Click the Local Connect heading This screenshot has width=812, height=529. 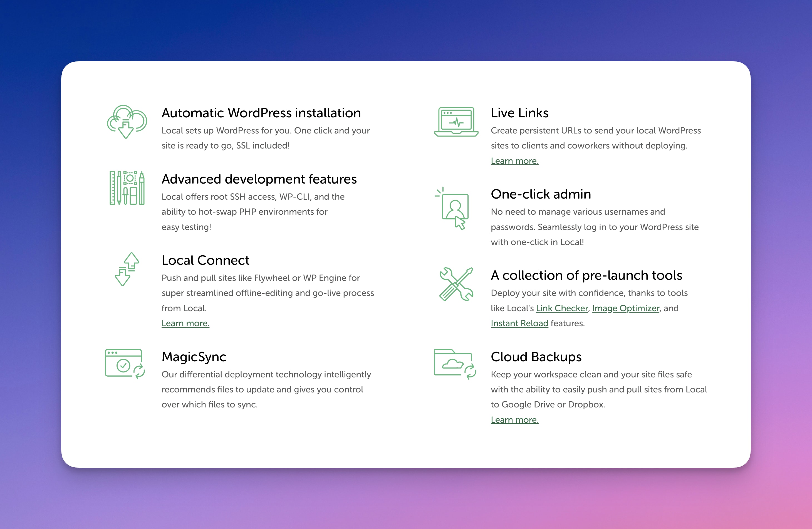pos(206,260)
